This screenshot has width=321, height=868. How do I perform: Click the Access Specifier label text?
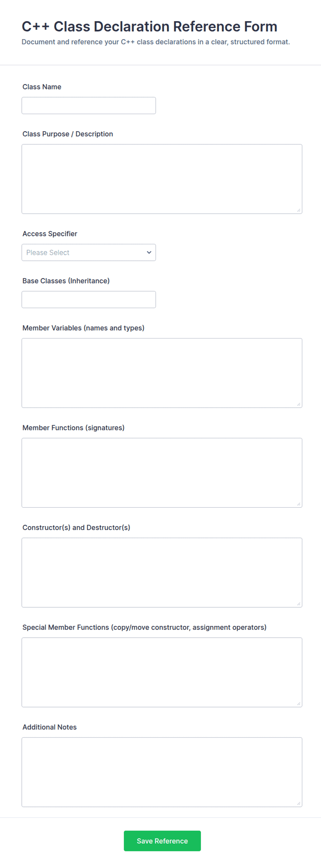(x=50, y=234)
